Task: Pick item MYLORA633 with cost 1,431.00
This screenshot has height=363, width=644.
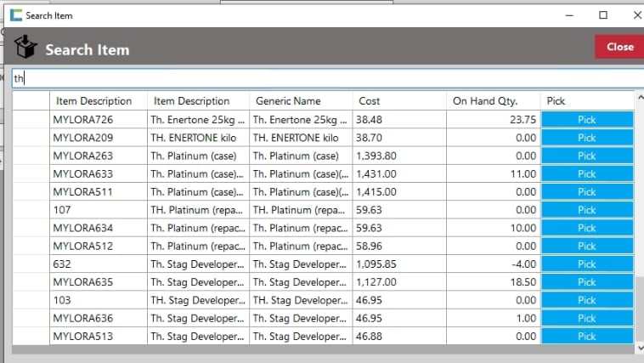Action: coord(586,174)
